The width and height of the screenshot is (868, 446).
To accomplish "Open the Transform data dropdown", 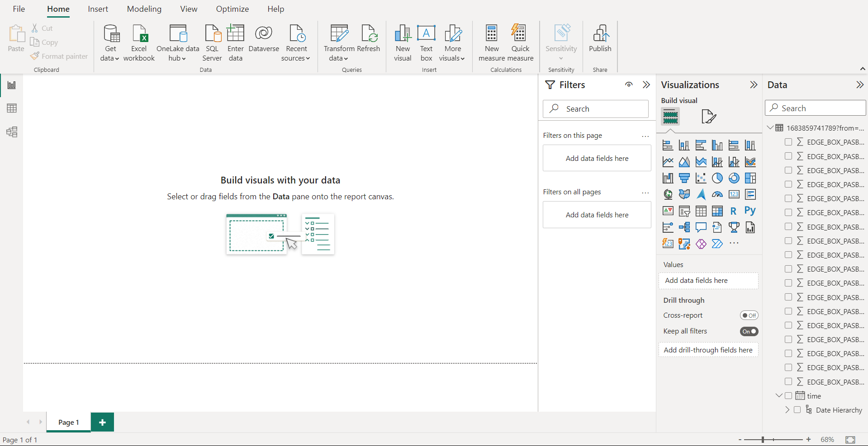I will point(339,43).
